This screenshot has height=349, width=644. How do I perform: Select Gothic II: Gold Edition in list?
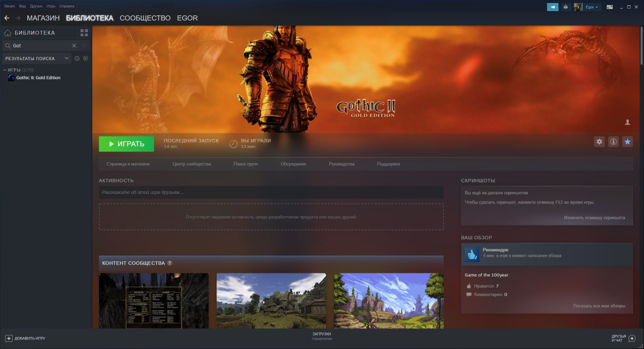[38, 78]
